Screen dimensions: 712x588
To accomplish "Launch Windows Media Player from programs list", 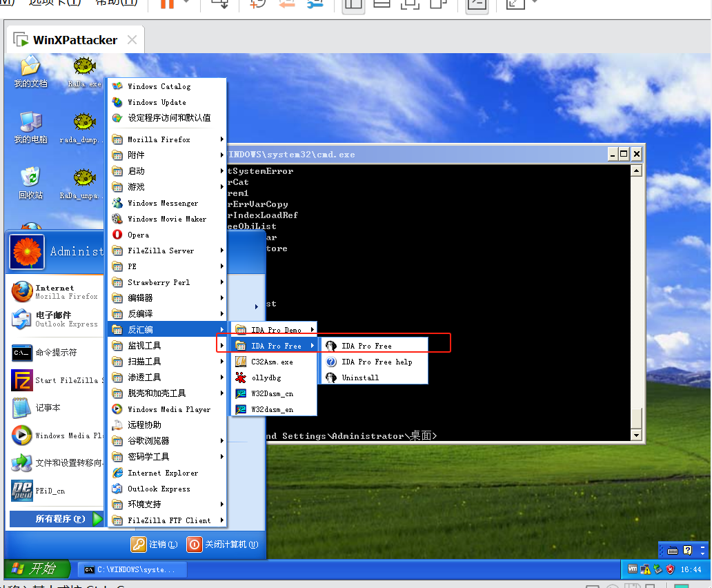I will pyautogui.click(x=167, y=409).
